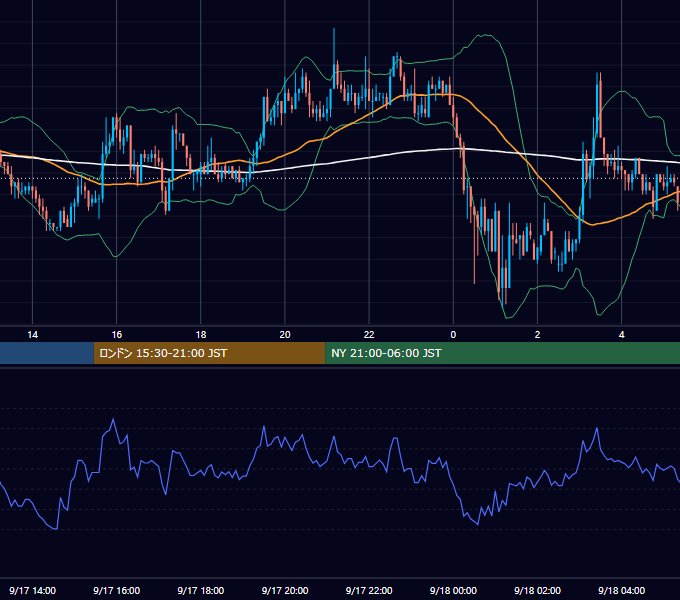
Task: Click the 18 hour label on price chart
Action: tap(201, 335)
